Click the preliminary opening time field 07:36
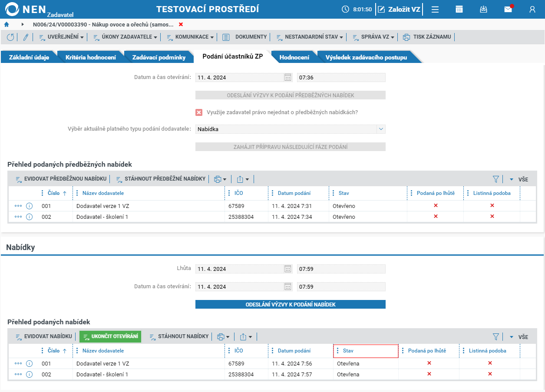 click(341, 78)
